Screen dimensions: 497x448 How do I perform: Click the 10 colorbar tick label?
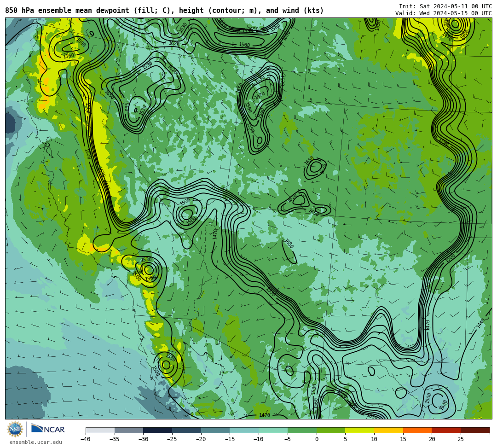(x=374, y=439)
